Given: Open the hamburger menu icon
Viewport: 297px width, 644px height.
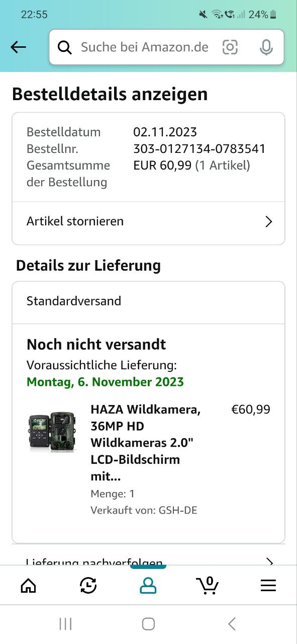Looking at the screenshot, I should 268,585.
